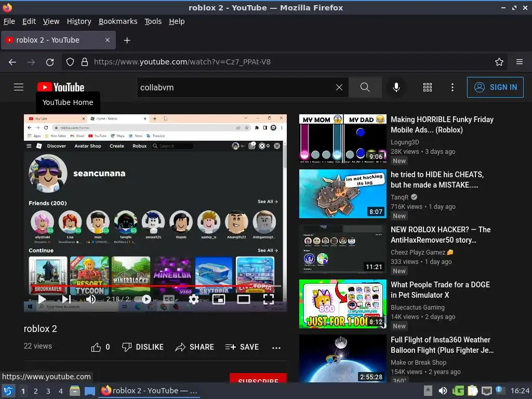Switch to theater mode

click(243, 299)
